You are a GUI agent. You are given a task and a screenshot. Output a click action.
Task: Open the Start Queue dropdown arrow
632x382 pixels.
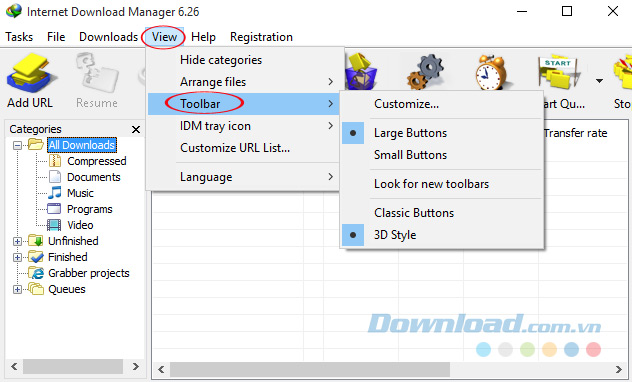599,81
